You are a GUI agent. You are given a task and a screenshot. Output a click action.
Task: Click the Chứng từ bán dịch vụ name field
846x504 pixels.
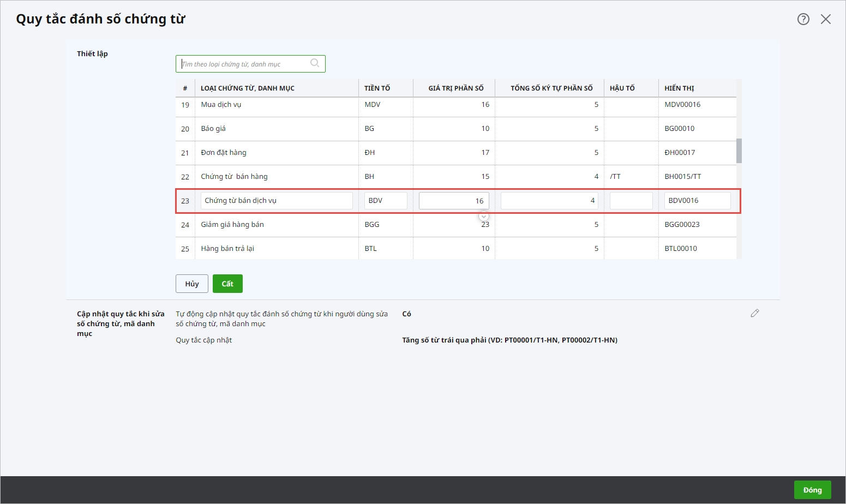tap(277, 201)
